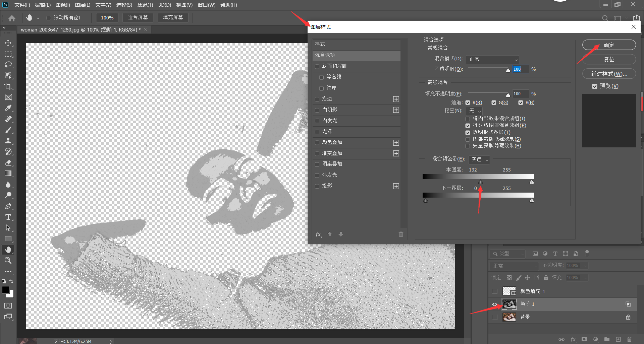Select the Pen tool
The image size is (644, 344).
point(8,206)
